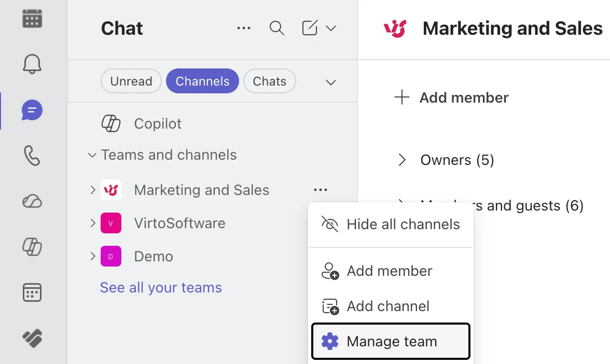The width and height of the screenshot is (610, 364).
Task: Open the Activity bell notifications
Action: (x=32, y=64)
